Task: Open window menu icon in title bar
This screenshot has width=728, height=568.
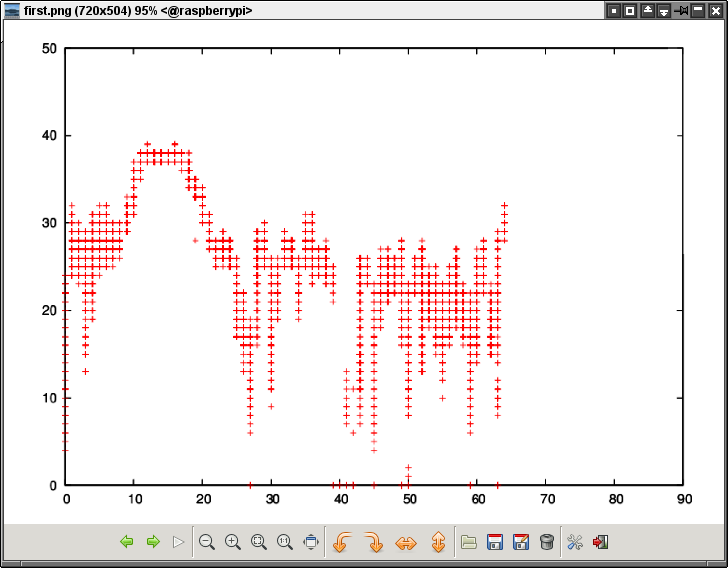Action: point(11,11)
